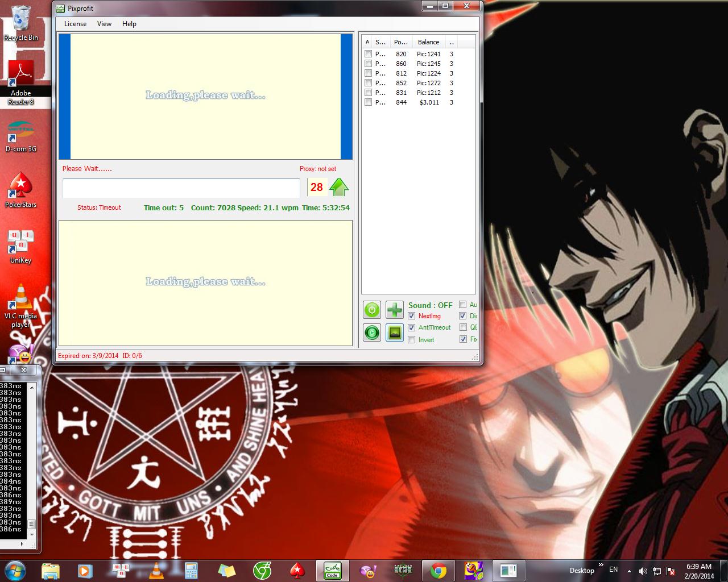This screenshot has height=582, width=728.
Task: Check the account row with 860 points
Action: 368,64
